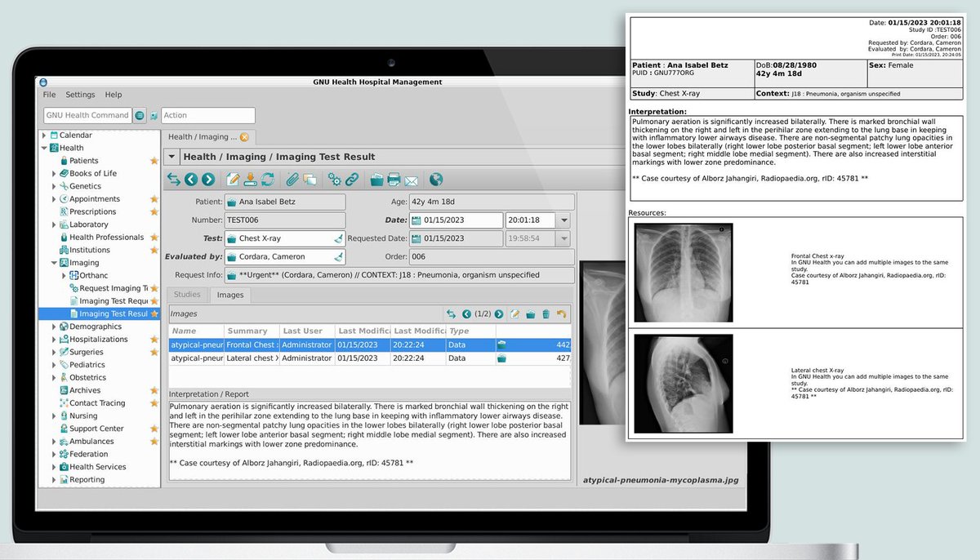980x560 pixels.
Task: Switch to the Studies tab
Action: pos(187,295)
